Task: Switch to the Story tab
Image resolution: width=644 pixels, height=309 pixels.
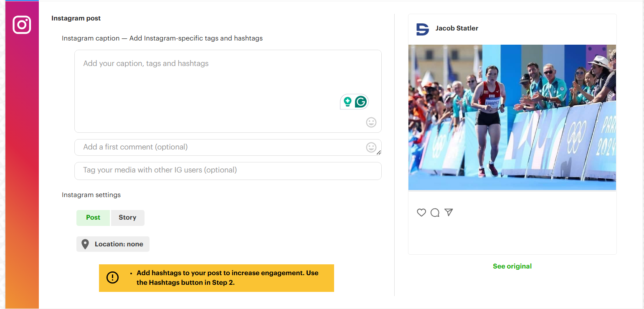Action: [x=127, y=218]
